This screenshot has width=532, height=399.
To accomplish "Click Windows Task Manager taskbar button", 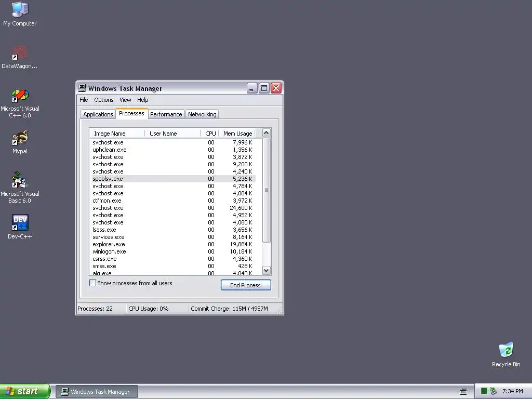I will [97, 392].
